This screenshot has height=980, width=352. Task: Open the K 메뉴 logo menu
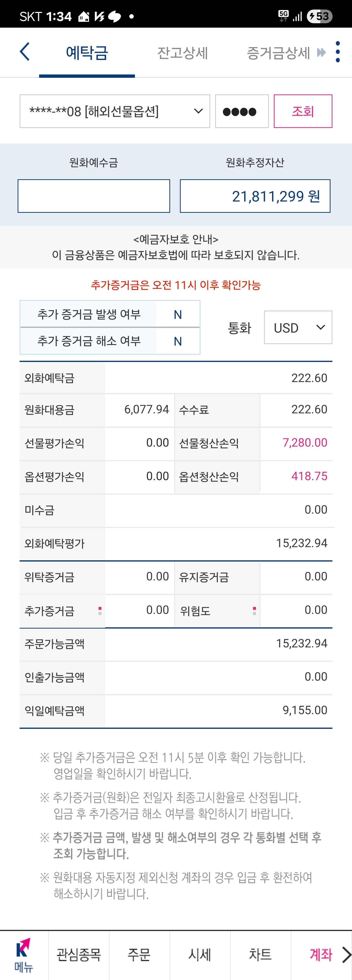(x=24, y=955)
